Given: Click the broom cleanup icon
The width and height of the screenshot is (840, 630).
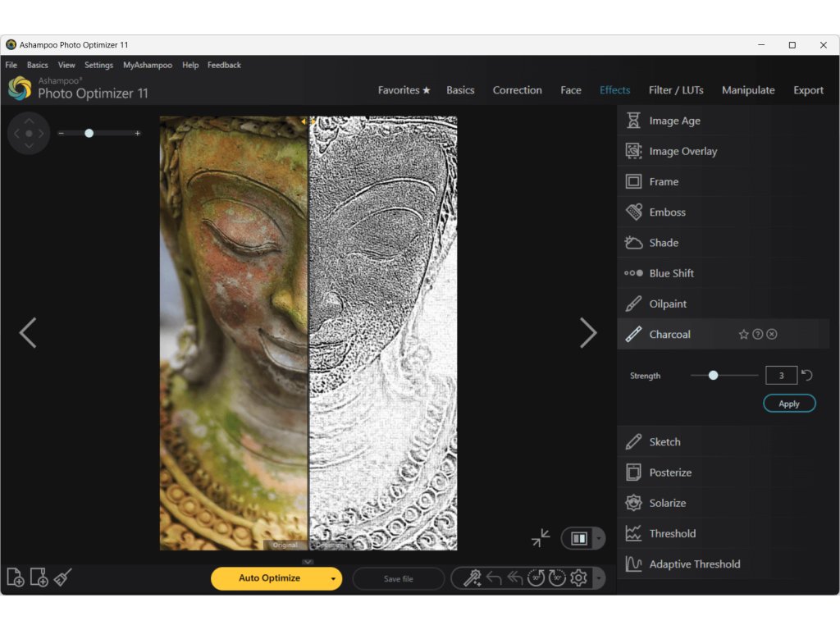Looking at the screenshot, I should [x=63, y=577].
